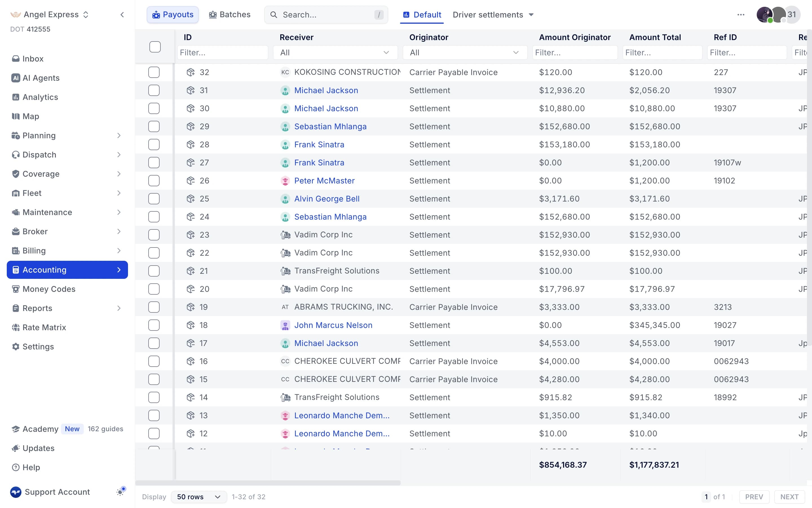Screen dimensions: 812x508
Task: Click the Support Account avatar icon
Action: pyautogui.click(x=16, y=492)
